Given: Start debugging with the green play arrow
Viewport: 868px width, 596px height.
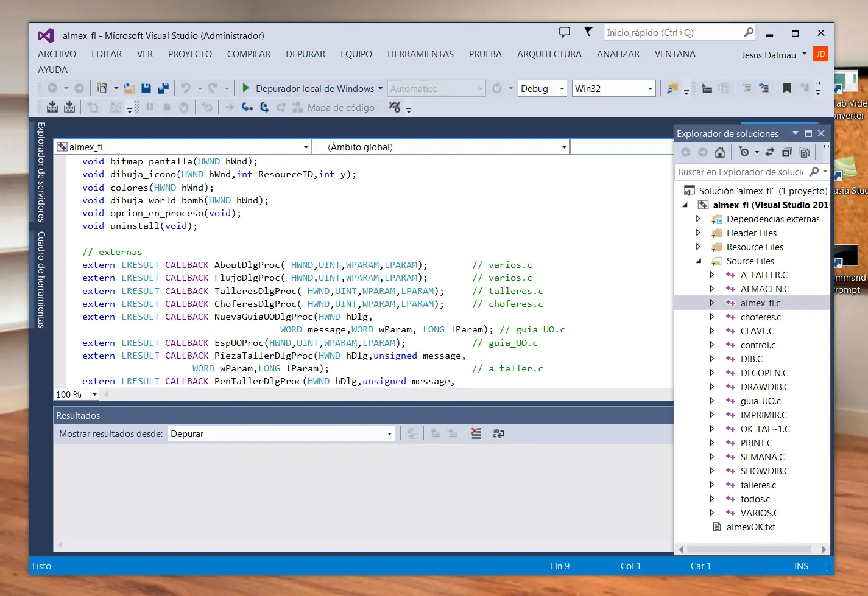Looking at the screenshot, I should [x=245, y=88].
